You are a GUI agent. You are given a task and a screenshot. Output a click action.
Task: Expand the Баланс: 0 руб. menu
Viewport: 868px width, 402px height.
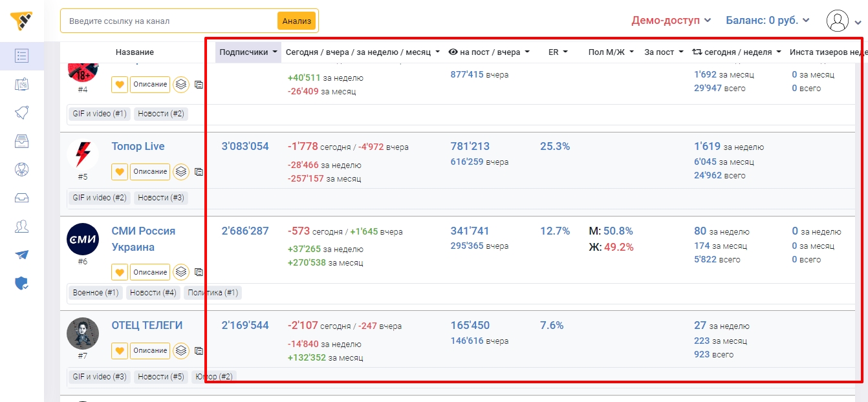[x=767, y=21]
